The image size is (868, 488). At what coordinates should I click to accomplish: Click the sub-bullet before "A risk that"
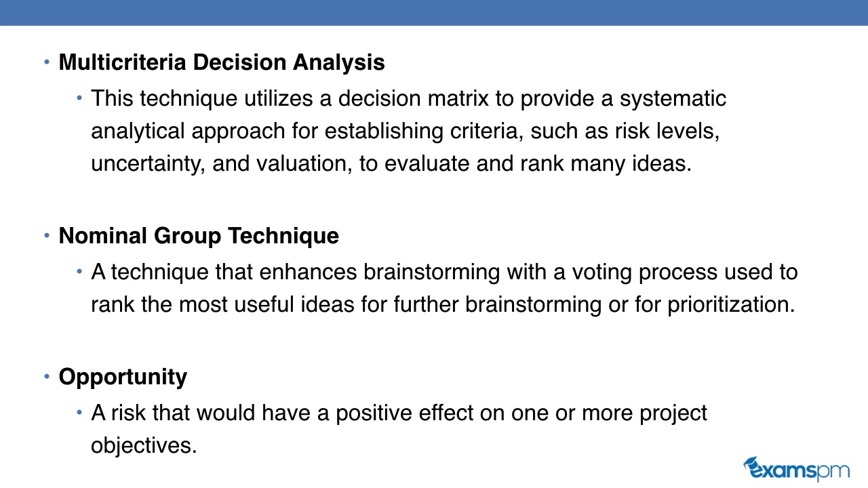[x=79, y=413]
